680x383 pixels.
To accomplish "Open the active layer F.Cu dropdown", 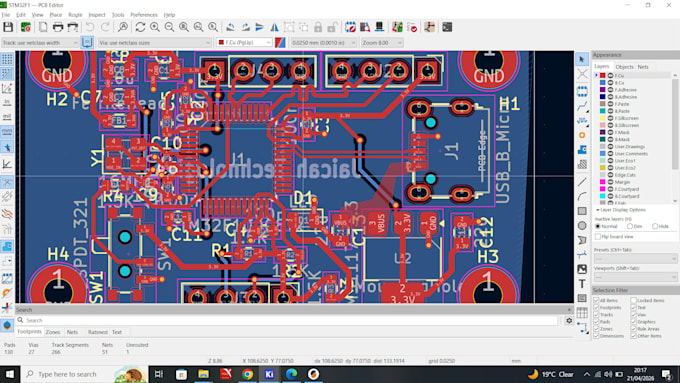I will click(x=244, y=43).
